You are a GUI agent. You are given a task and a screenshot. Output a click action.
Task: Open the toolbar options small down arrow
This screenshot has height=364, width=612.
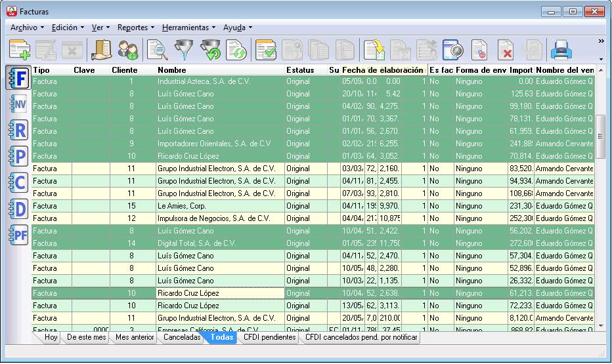(601, 59)
